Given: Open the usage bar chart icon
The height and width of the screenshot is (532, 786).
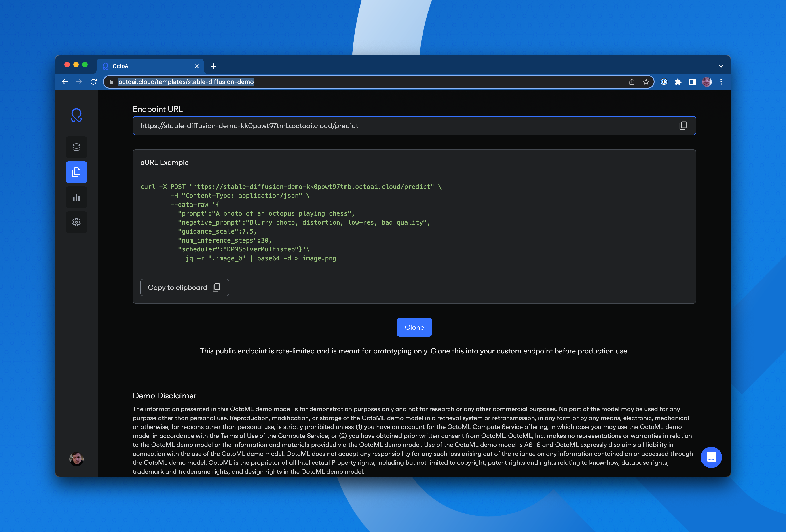Looking at the screenshot, I should pos(76,197).
